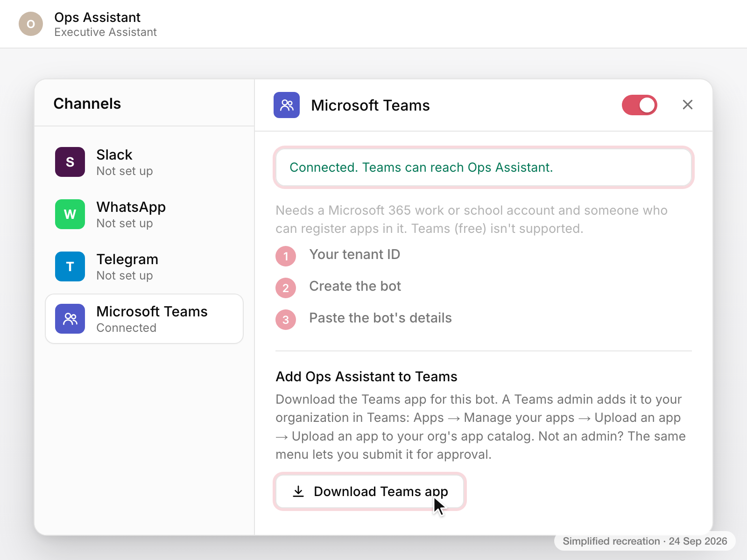Click Not set up under Telegram
This screenshot has height=560, width=747.
click(125, 276)
